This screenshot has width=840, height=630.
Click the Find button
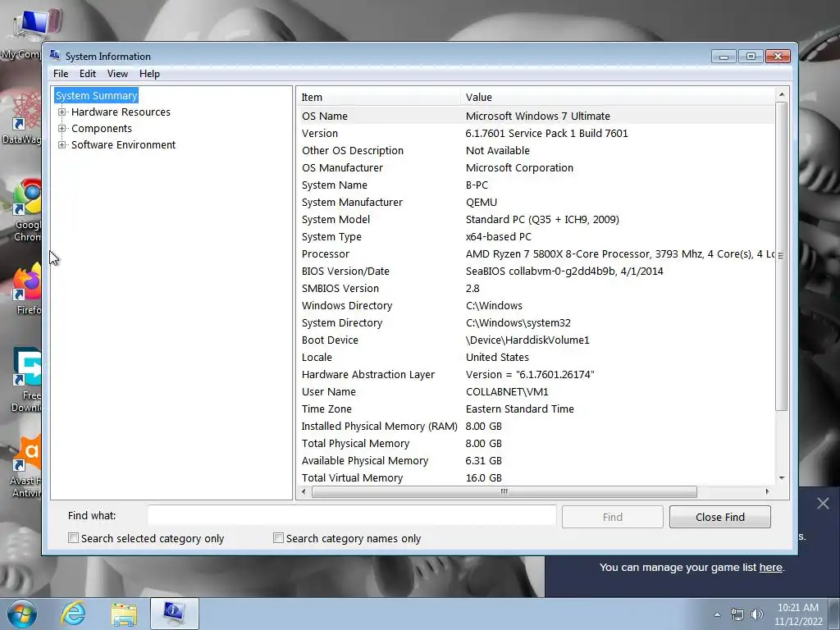612,517
